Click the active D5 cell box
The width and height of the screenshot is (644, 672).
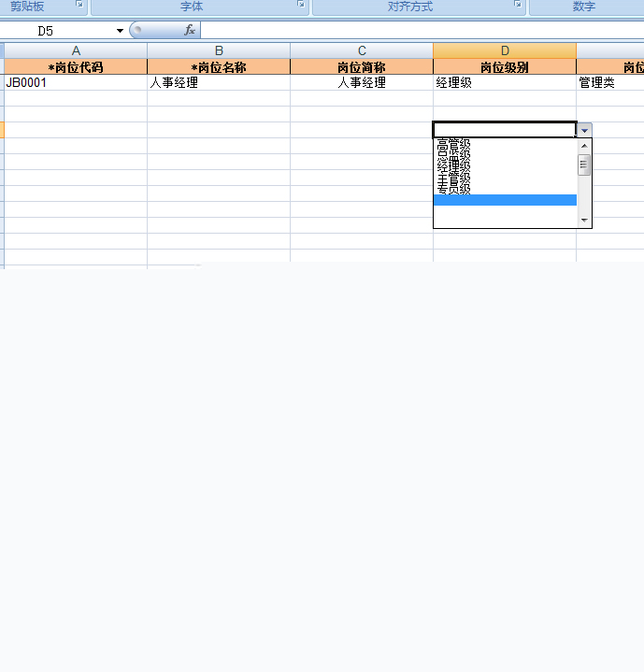pyautogui.click(x=505, y=130)
